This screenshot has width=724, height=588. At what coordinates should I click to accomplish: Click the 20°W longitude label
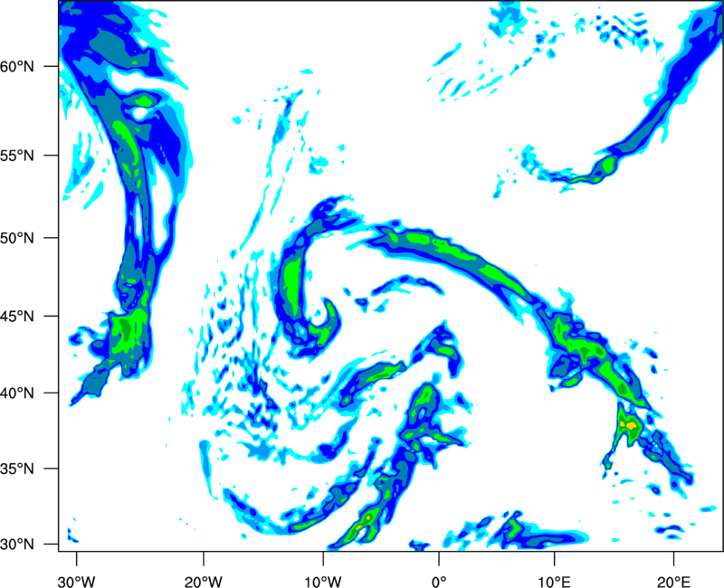(204, 582)
